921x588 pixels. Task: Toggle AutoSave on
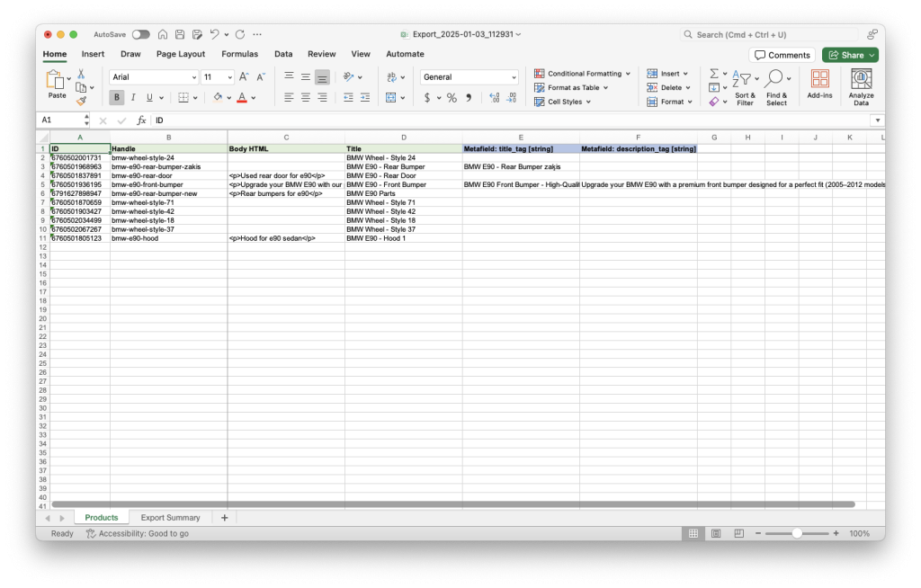pos(141,34)
